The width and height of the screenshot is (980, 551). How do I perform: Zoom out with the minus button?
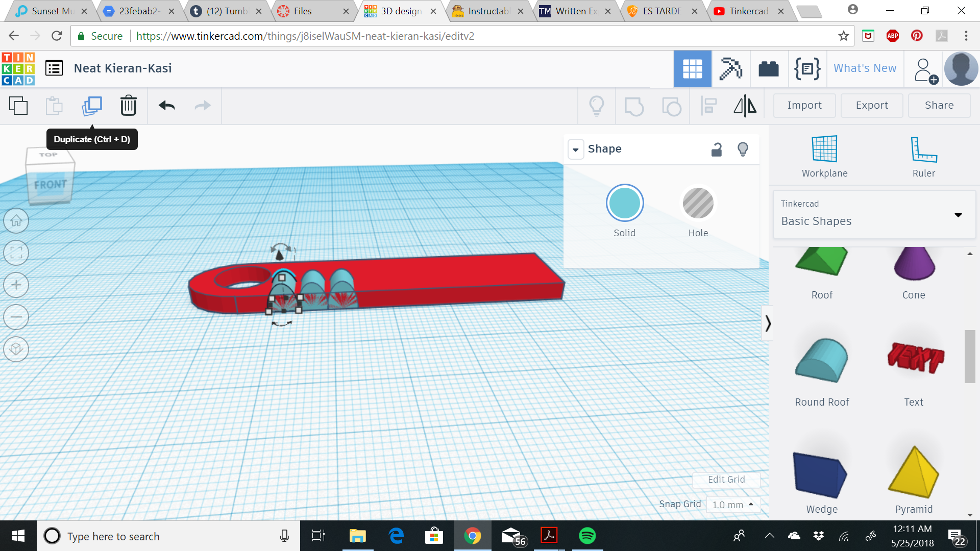click(16, 317)
